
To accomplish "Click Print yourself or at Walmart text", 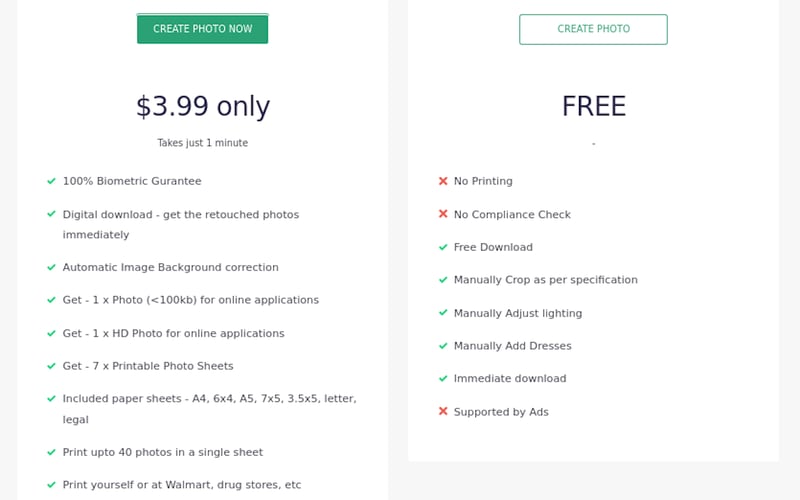I will pyautogui.click(x=181, y=485).
